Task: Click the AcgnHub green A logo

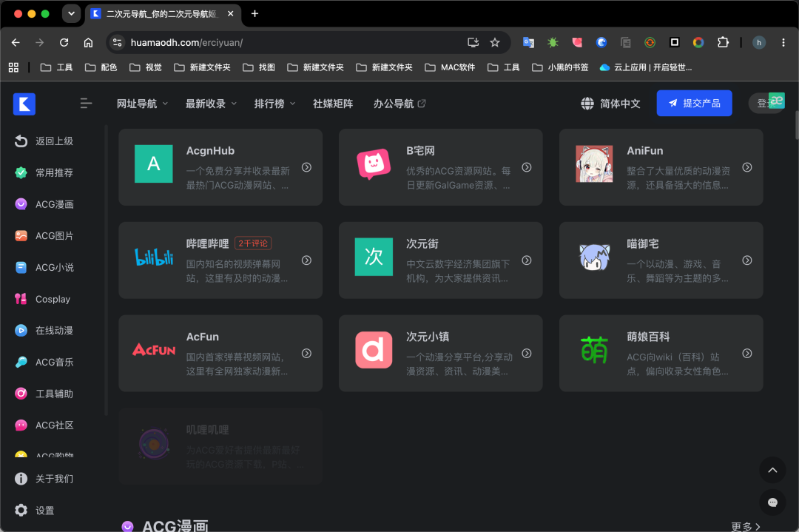Action: coord(153,164)
